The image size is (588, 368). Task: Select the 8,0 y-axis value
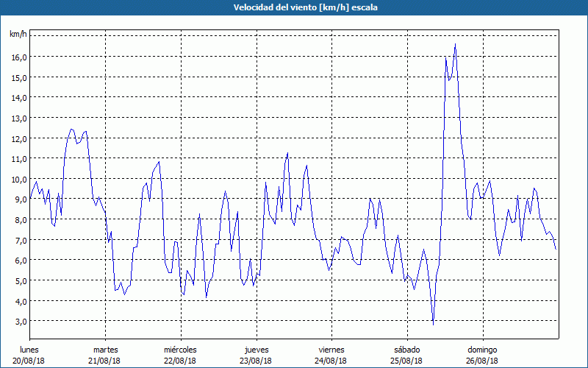tap(21, 219)
